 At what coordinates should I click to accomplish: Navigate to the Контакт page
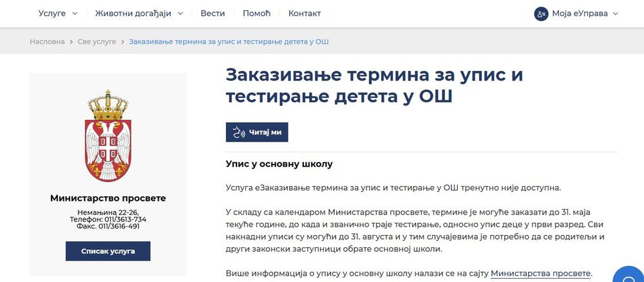(x=305, y=14)
